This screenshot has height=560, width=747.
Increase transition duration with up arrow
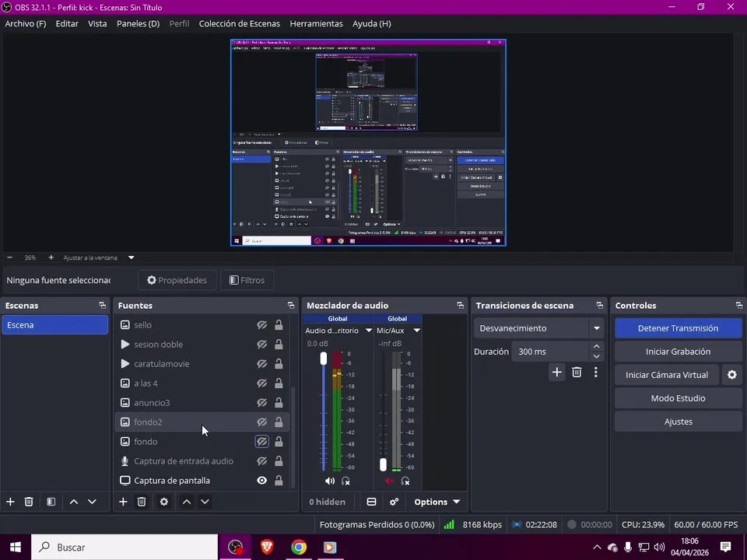(x=597, y=346)
